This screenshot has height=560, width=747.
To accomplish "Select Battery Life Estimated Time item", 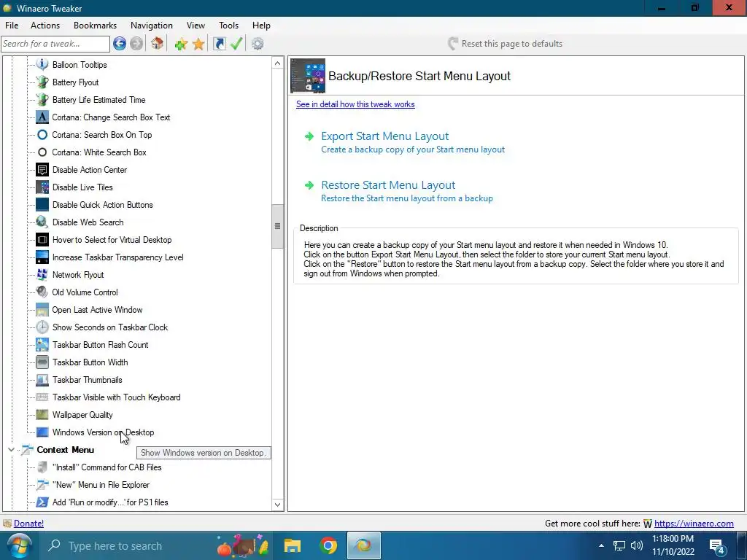I will pyautogui.click(x=98, y=99).
